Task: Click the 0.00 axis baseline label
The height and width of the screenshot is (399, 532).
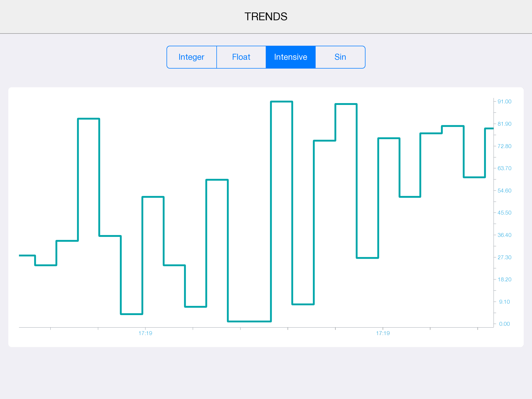Action: (x=504, y=324)
